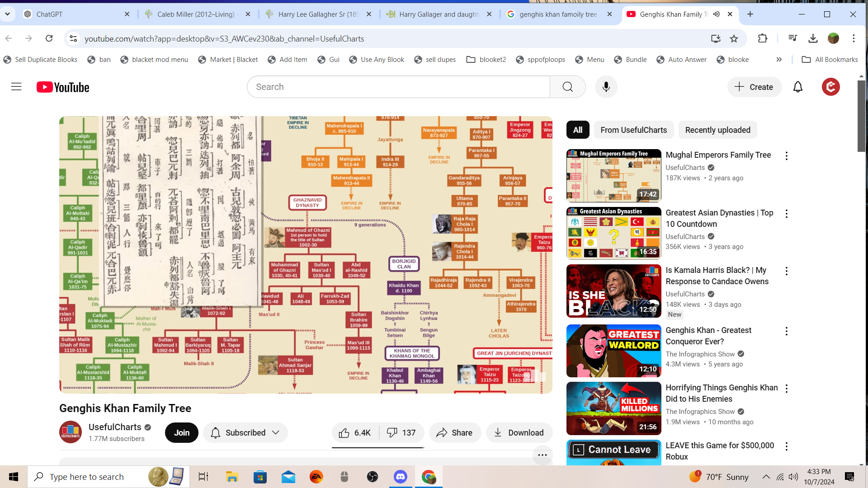Viewport: 868px width, 488px height.
Task: Click the search magnifier button
Action: 568,87
